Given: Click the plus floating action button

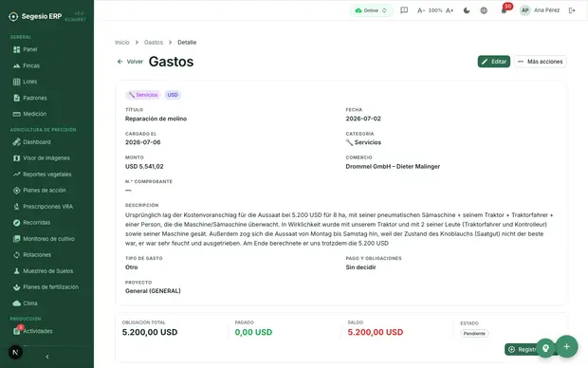Looking at the screenshot, I should 566,346.
